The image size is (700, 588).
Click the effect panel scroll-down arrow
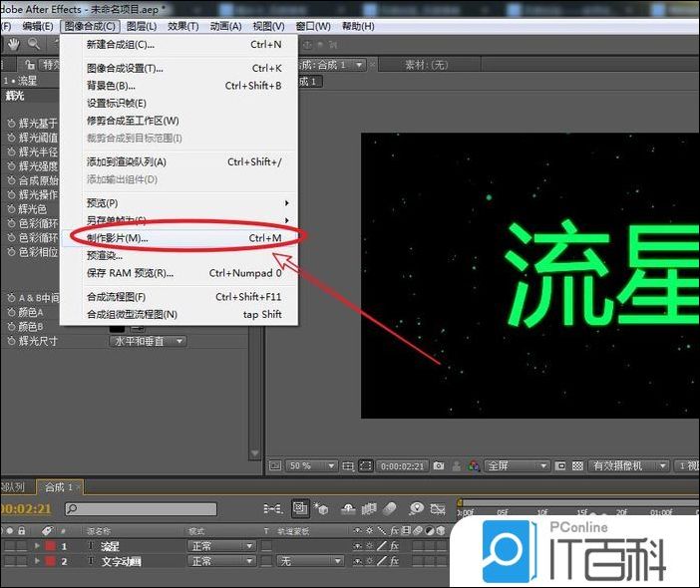point(255,453)
